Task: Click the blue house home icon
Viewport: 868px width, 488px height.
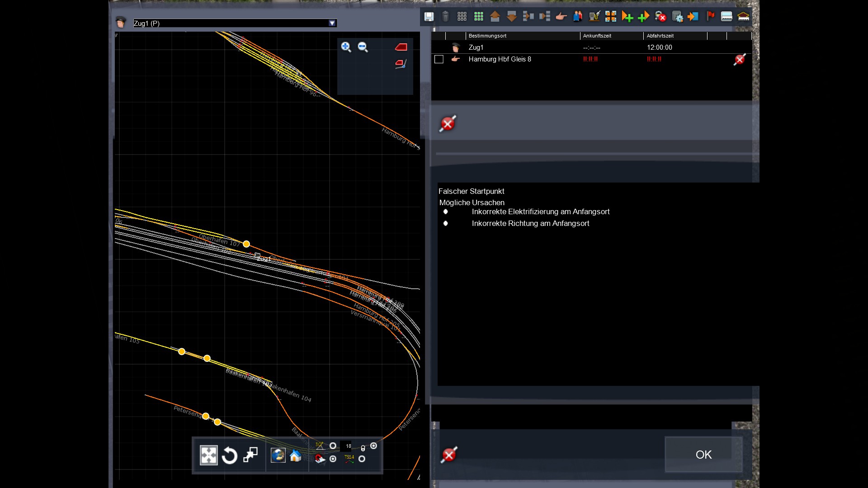Action: click(x=296, y=455)
